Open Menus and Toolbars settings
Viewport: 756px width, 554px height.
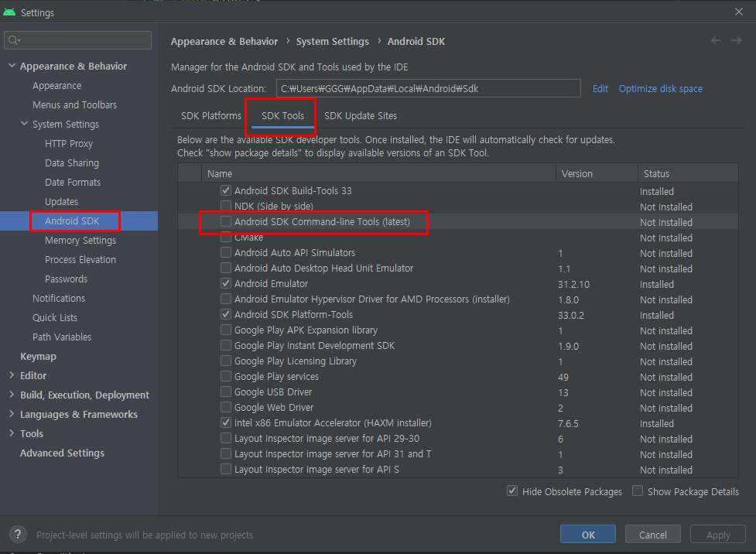[x=75, y=104]
